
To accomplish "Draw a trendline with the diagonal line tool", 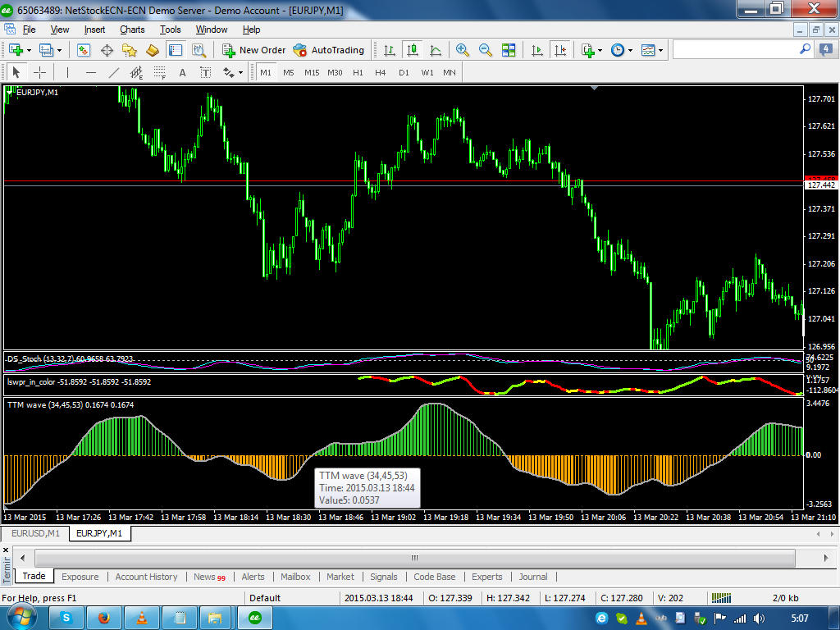I will coord(114,72).
